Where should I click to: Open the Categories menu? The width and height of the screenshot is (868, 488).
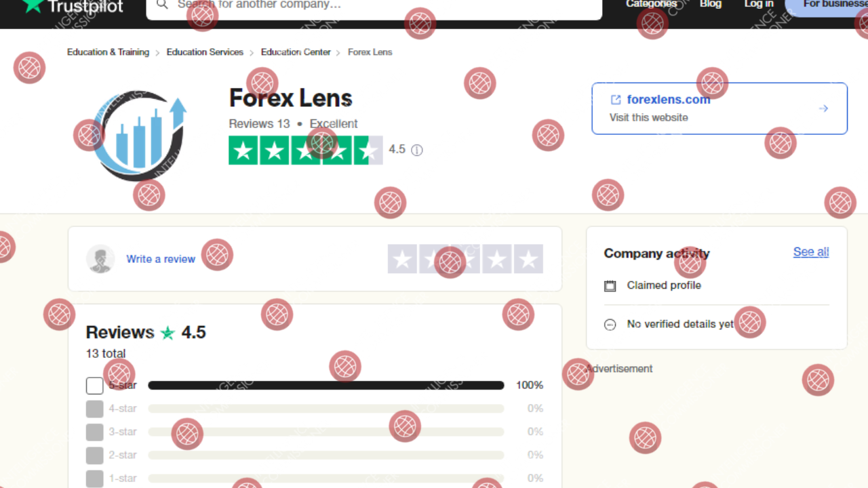pos(652,4)
